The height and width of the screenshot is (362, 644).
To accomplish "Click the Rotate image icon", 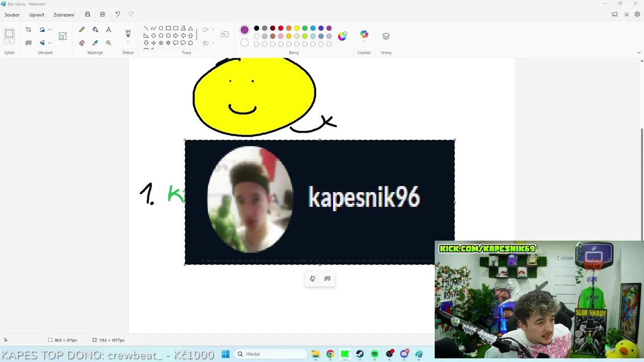I will 42,30.
